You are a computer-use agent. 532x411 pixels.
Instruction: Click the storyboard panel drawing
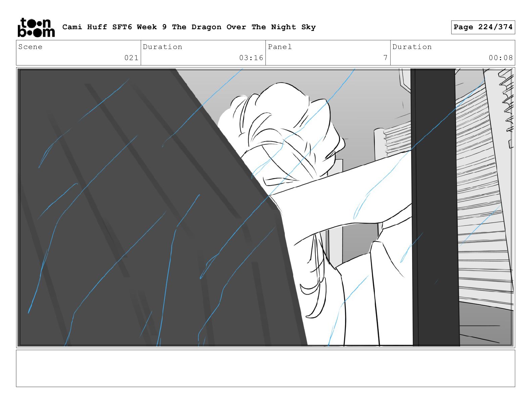pos(265,208)
